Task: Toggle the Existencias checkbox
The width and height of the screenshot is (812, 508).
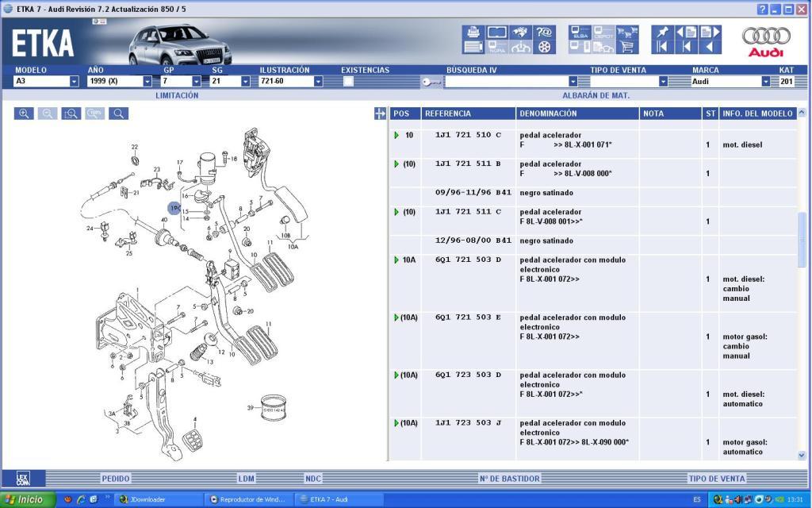Action: pyautogui.click(x=348, y=81)
